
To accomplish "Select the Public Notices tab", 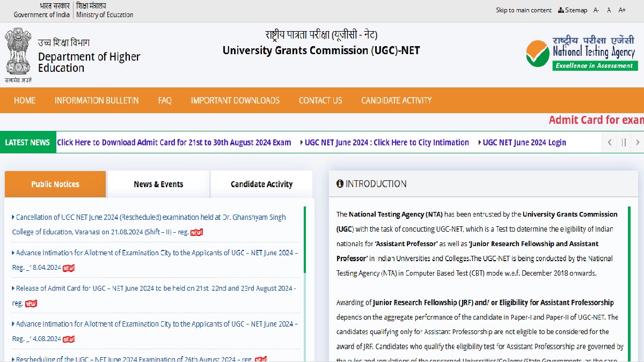I will 55,184.
